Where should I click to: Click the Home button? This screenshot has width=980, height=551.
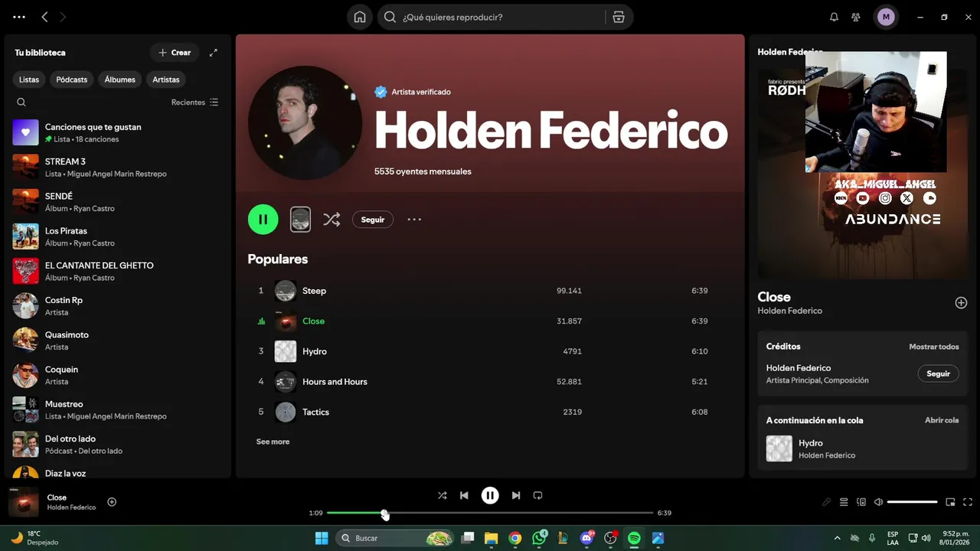point(360,17)
